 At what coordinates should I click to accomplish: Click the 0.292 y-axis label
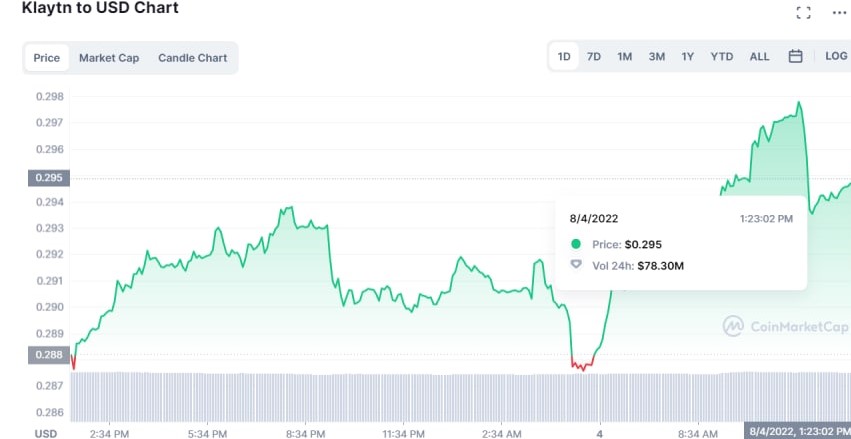click(49, 254)
